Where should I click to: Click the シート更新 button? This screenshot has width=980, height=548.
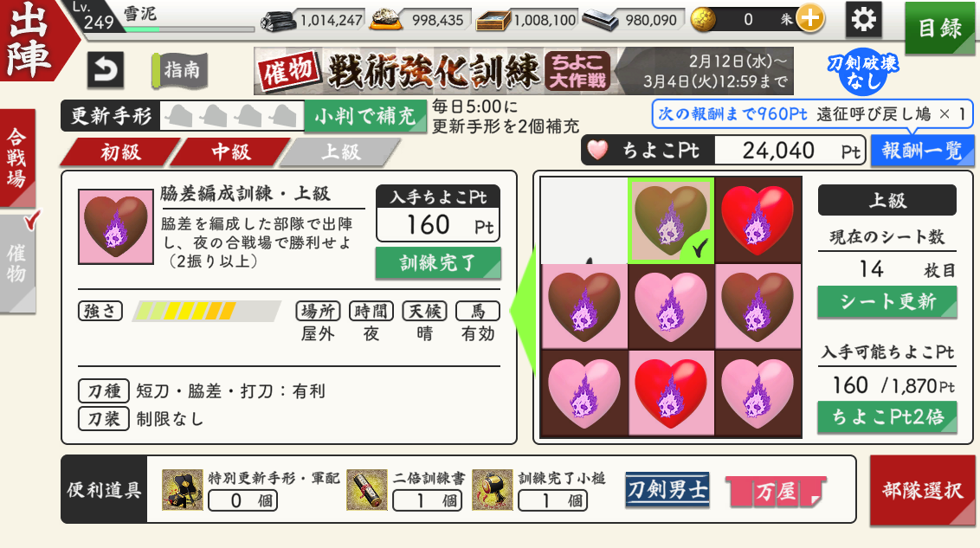pos(887,302)
